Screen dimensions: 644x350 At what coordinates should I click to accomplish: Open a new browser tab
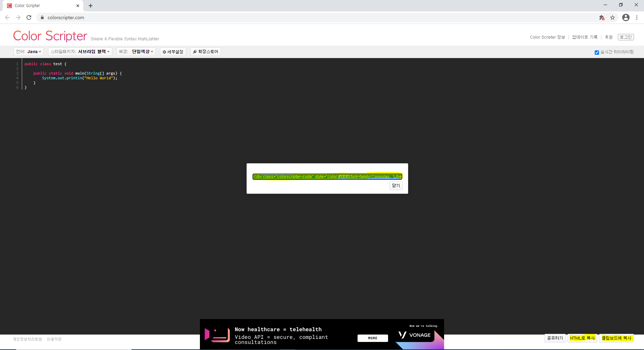[91, 6]
